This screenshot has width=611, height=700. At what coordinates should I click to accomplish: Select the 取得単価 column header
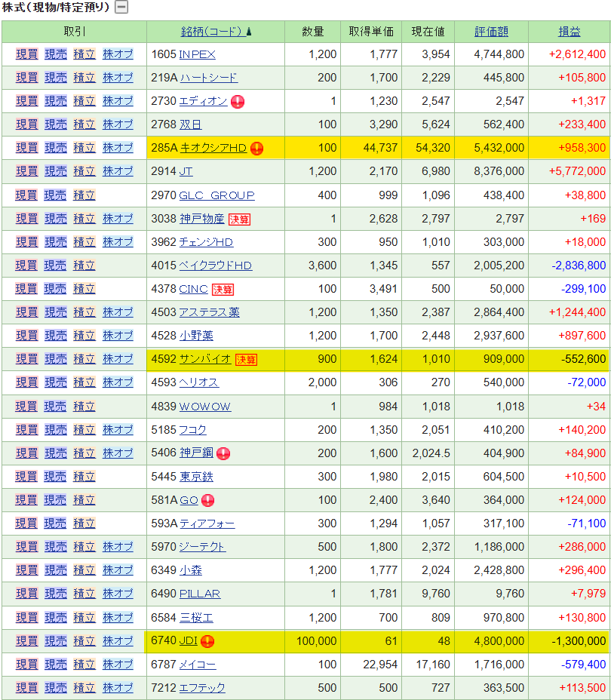click(371, 32)
